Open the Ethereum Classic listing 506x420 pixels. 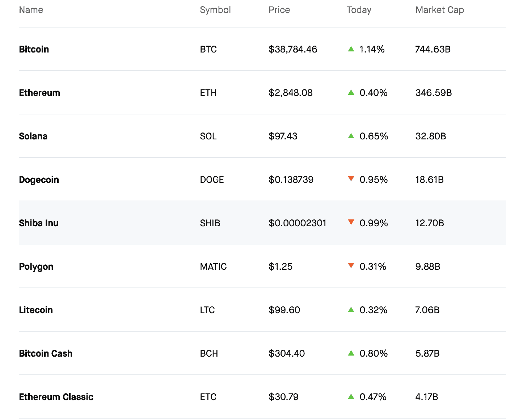pos(262,397)
